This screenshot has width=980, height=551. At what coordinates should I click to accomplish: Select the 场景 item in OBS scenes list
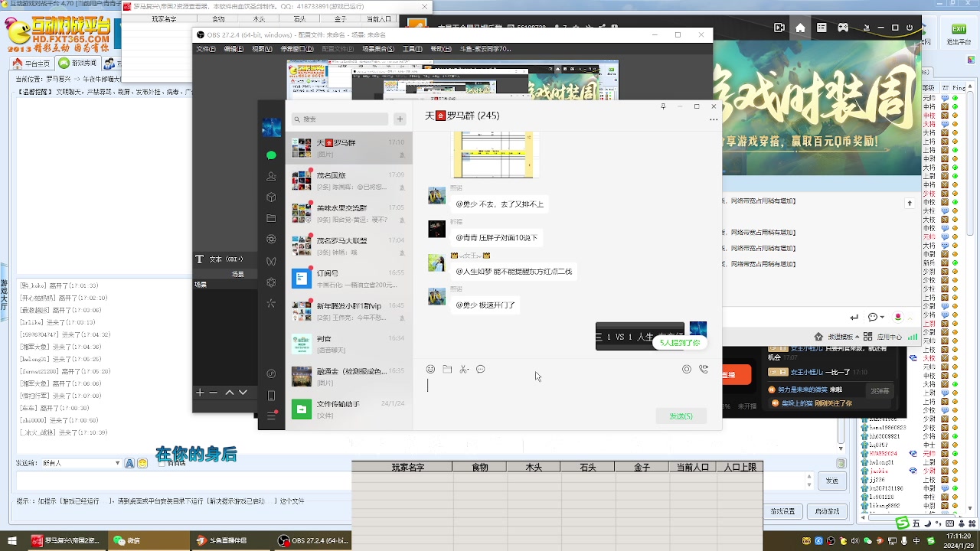coord(225,285)
